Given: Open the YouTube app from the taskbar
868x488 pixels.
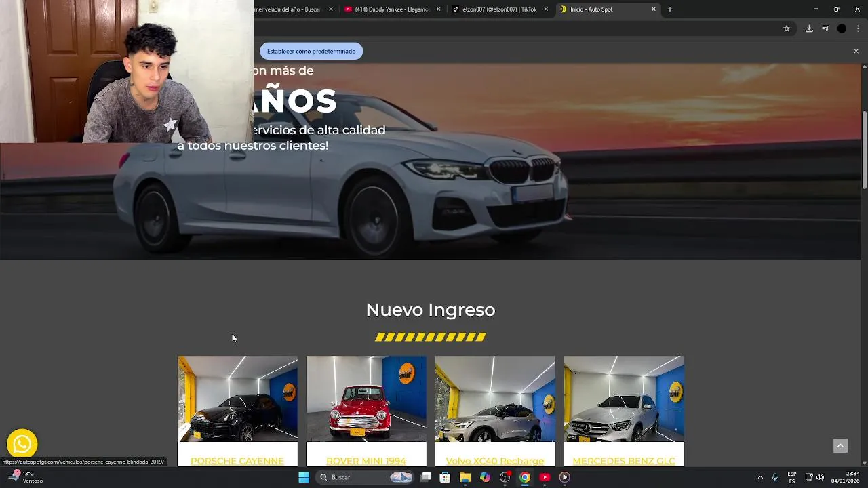Looking at the screenshot, I should tap(545, 477).
